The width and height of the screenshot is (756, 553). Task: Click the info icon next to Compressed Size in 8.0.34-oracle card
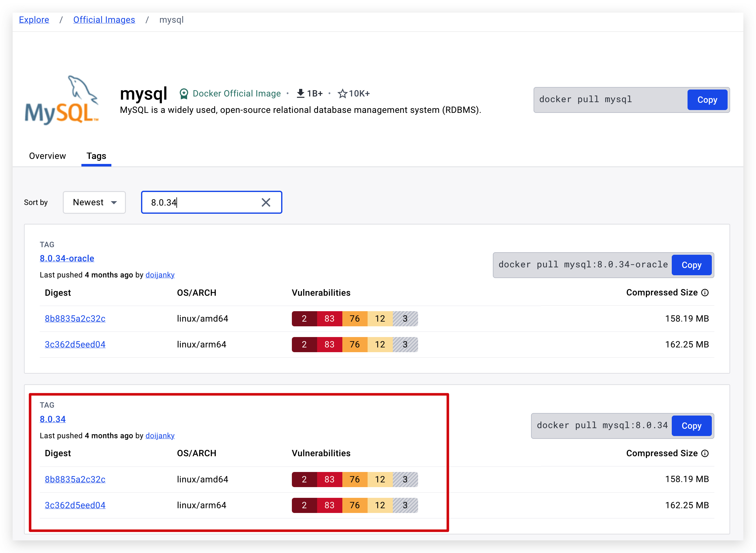pos(705,293)
